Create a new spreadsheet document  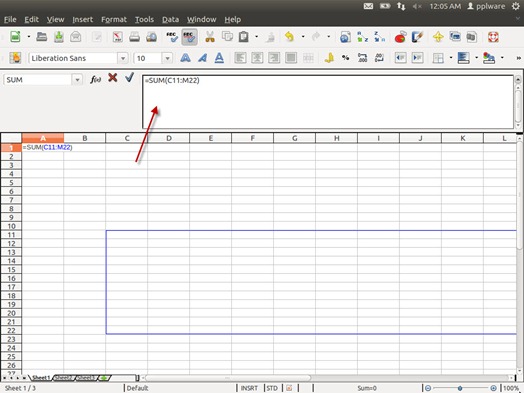(x=15, y=36)
